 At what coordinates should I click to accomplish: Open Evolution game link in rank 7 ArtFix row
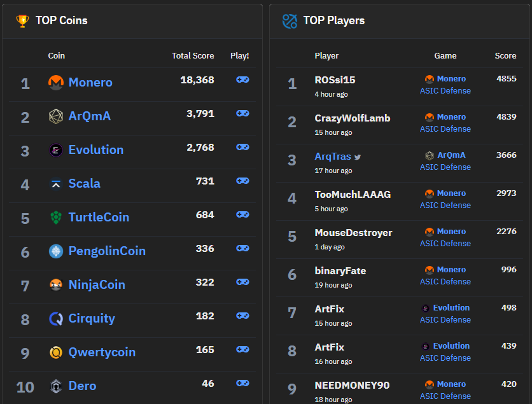coord(451,308)
